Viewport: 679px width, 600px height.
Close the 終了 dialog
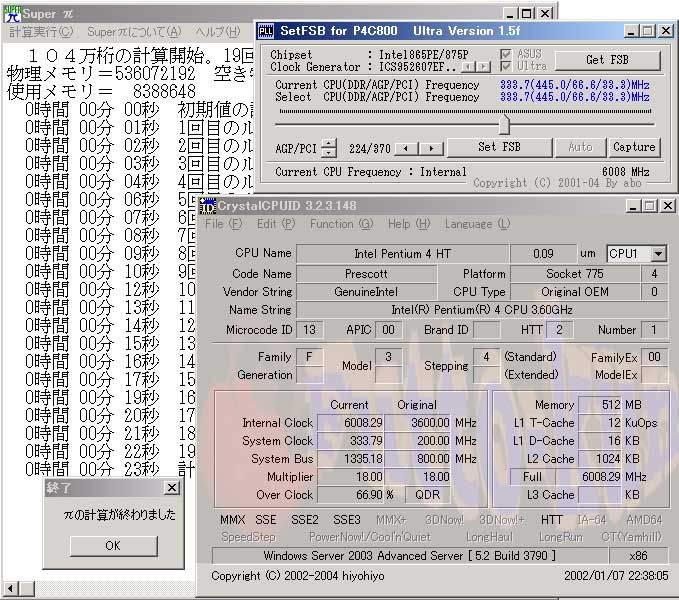click(172, 488)
